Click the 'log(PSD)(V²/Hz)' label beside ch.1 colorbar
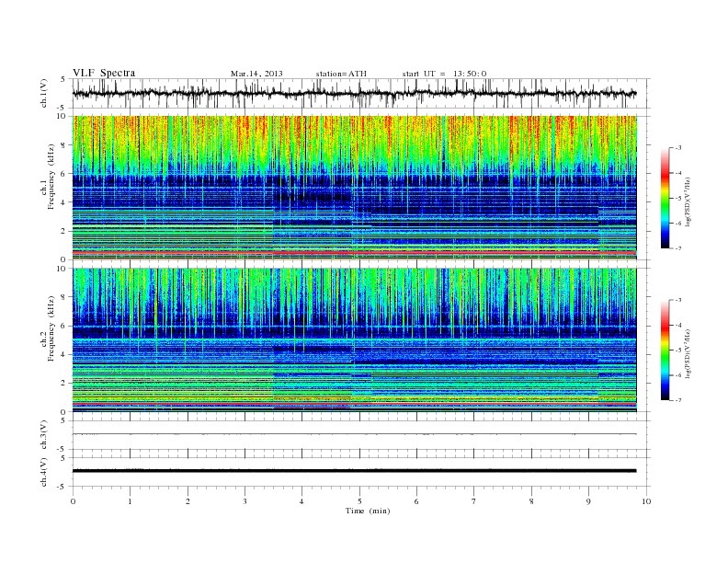Viewport: 728px width, 563px height. 689,201
